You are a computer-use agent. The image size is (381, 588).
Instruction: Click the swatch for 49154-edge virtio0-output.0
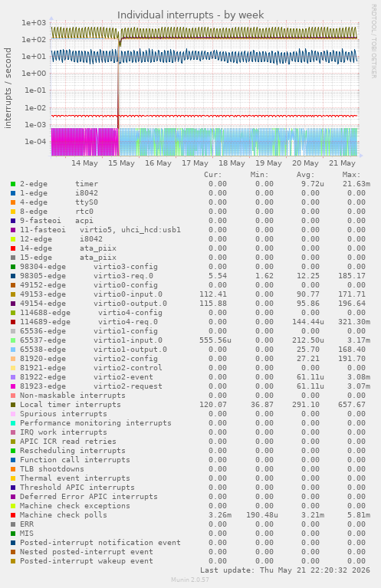[x=13, y=304]
